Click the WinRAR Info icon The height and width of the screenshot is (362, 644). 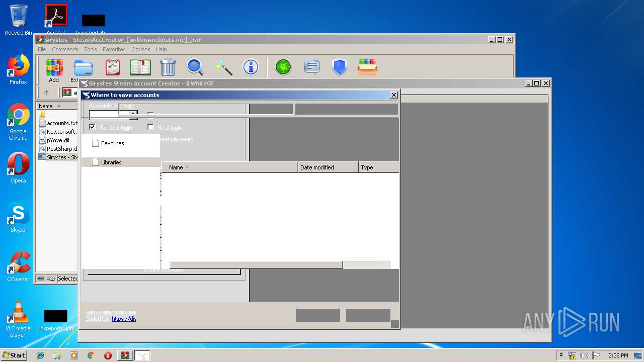[251, 67]
